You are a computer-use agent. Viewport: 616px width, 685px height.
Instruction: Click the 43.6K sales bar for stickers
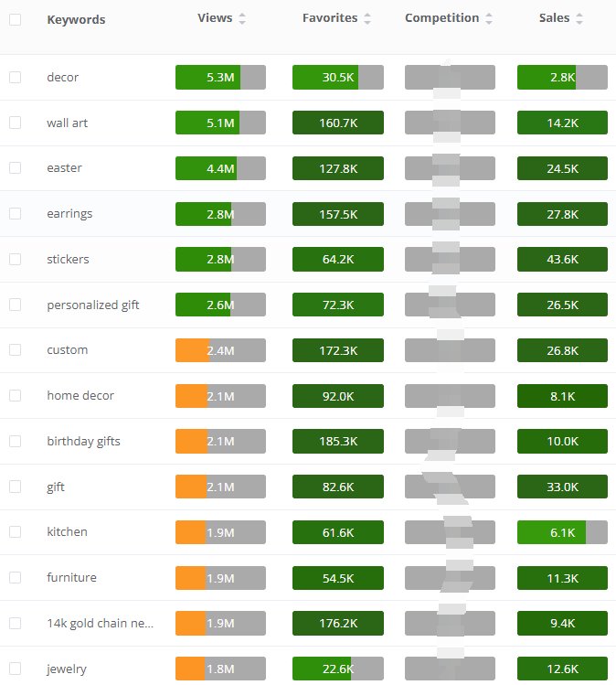point(562,259)
